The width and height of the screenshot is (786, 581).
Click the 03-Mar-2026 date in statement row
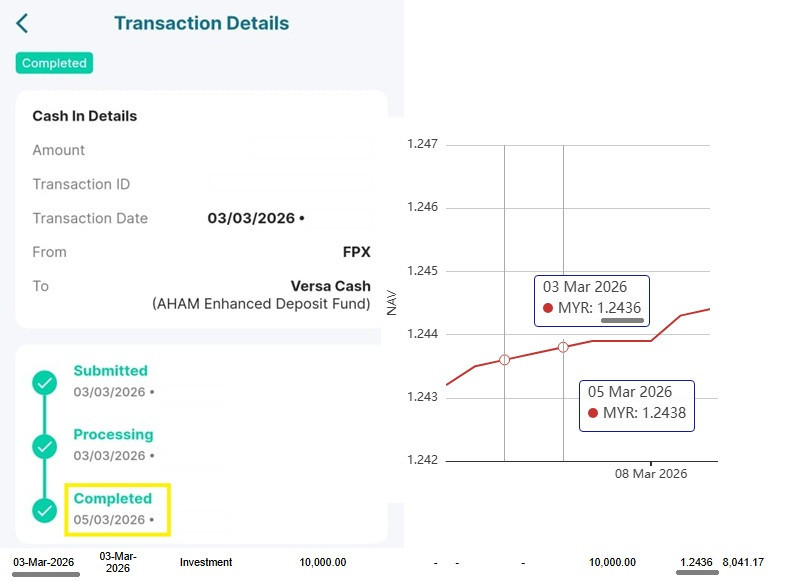[x=44, y=562]
